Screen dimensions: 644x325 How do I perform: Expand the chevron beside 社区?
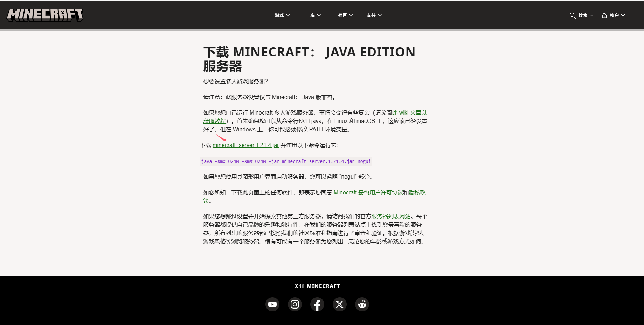coord(351,15)
